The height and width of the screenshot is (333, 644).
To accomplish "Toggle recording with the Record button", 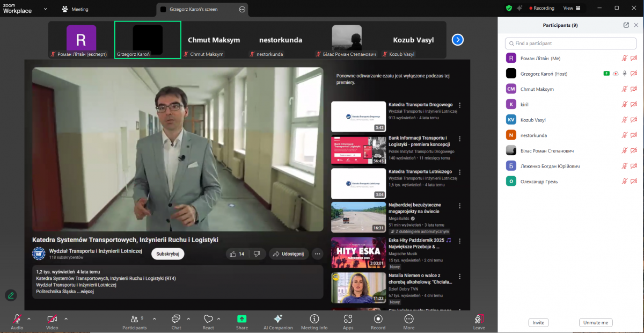I will pos(378,319).
